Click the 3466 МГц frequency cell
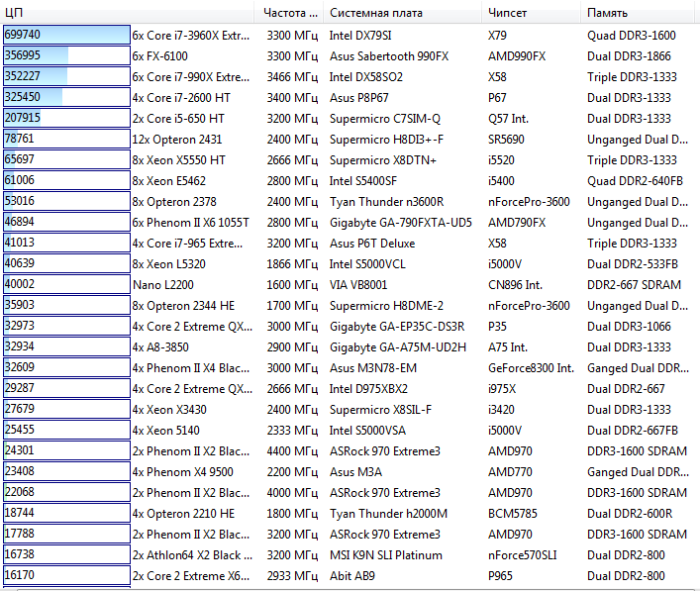The image size is (700, 591). [x=292, y=77]
